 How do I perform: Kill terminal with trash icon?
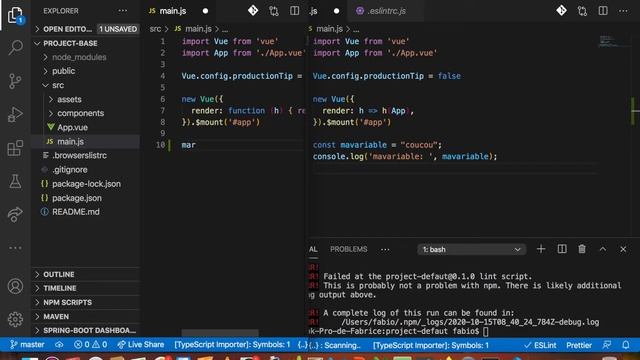click(582, 249)
